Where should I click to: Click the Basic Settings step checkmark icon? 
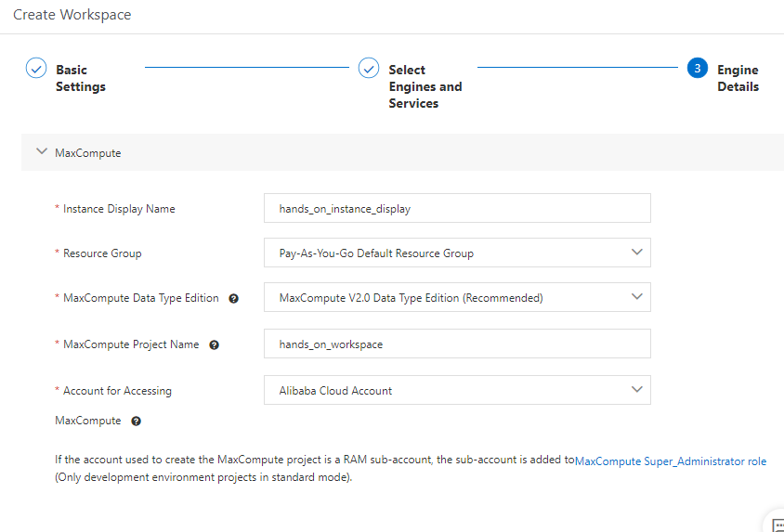pyautogui.click(x=36, y=69)
